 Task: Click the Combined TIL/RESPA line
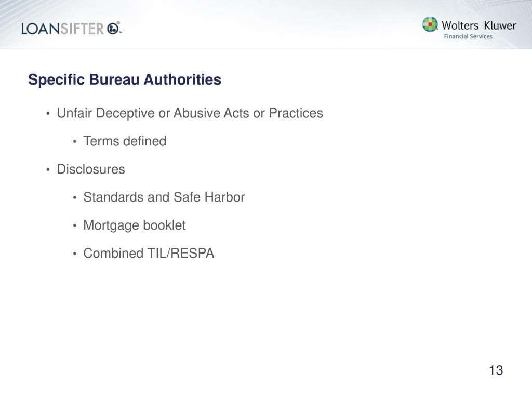click(149, 254)
